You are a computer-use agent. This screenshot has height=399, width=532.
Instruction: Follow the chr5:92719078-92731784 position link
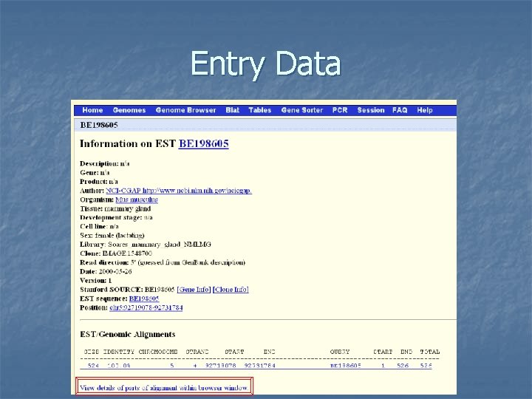[x=146, y=307]
